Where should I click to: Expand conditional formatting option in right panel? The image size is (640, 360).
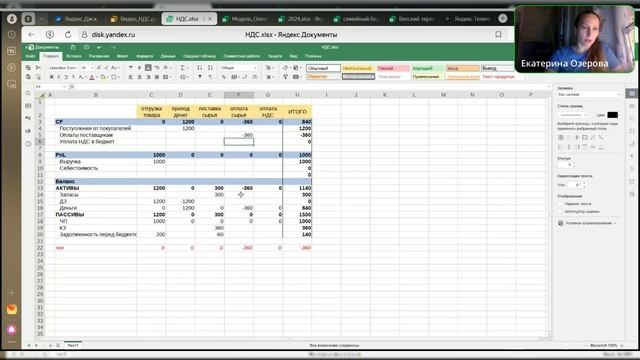[587, 223]
